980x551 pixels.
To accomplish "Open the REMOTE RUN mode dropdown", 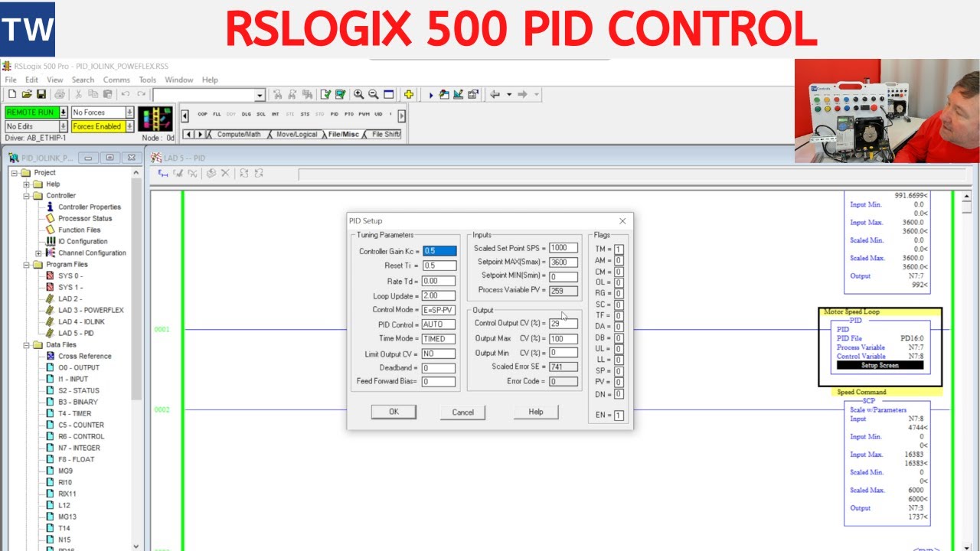I will 63,112.
